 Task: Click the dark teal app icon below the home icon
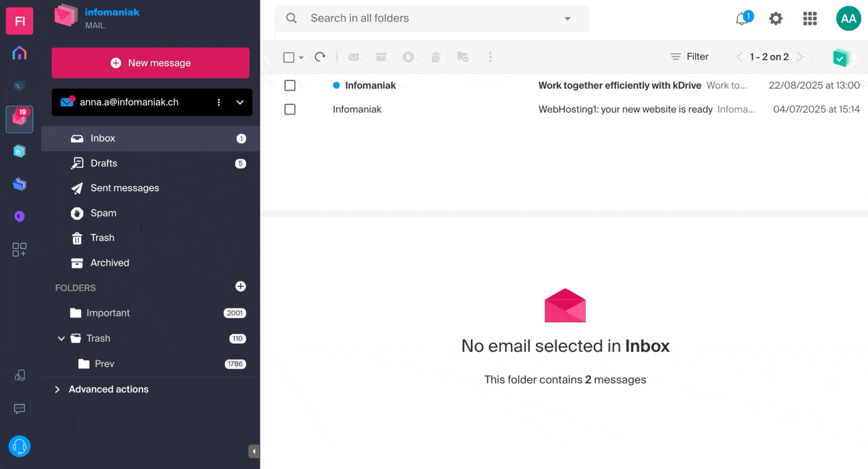[20, 85]
